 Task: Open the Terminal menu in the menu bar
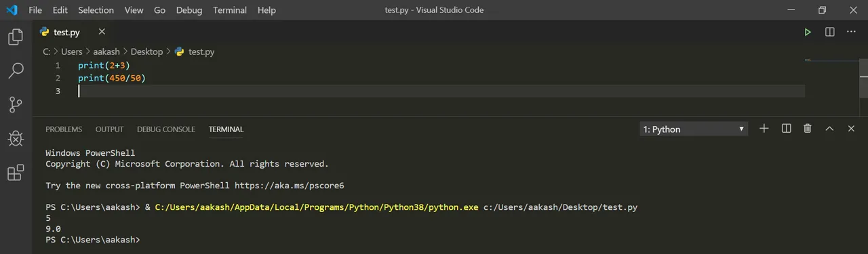click(x=230, y=10)
